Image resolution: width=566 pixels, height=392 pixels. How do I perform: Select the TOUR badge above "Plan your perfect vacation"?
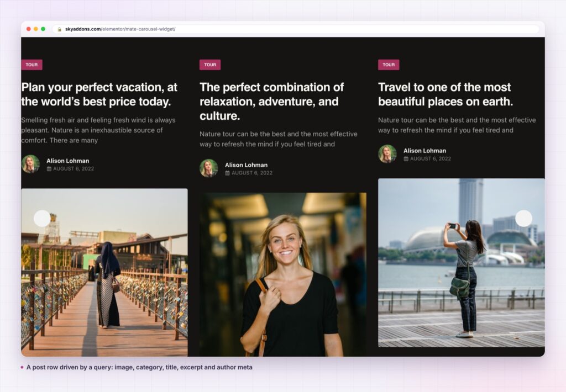pos(32,65)
